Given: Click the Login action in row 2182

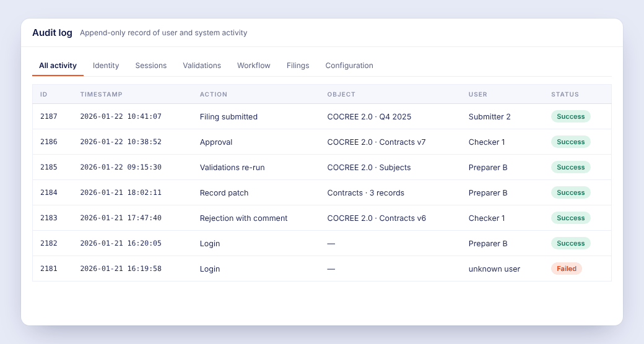Looking at the screenshot, I should pos(210,244).
